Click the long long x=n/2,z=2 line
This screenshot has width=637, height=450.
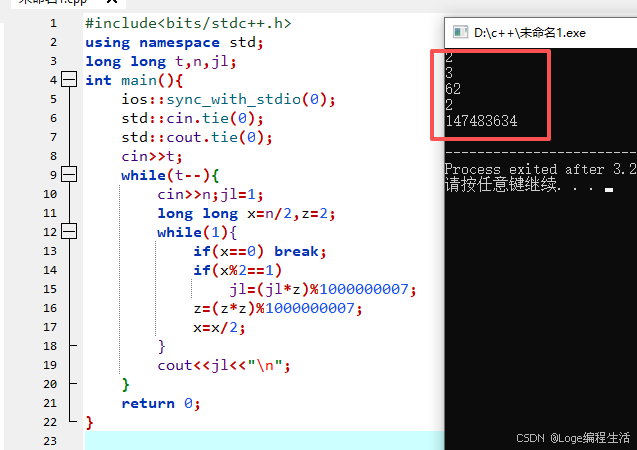pyautogui.click(x=246, y=213)
